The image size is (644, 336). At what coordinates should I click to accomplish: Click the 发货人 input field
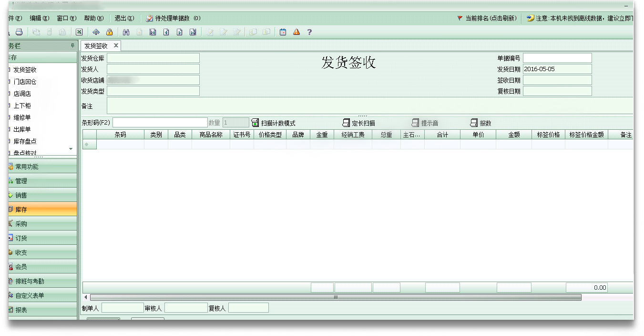[x=153, y=69]
